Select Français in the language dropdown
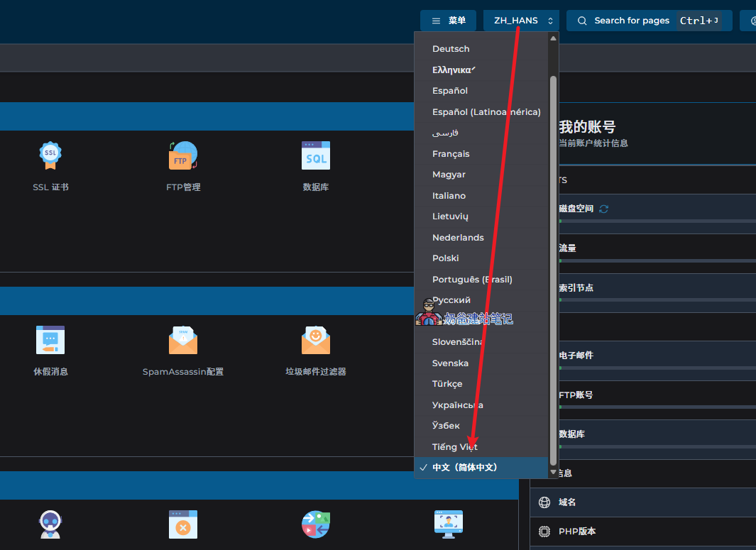 click(x=451, y=154)
